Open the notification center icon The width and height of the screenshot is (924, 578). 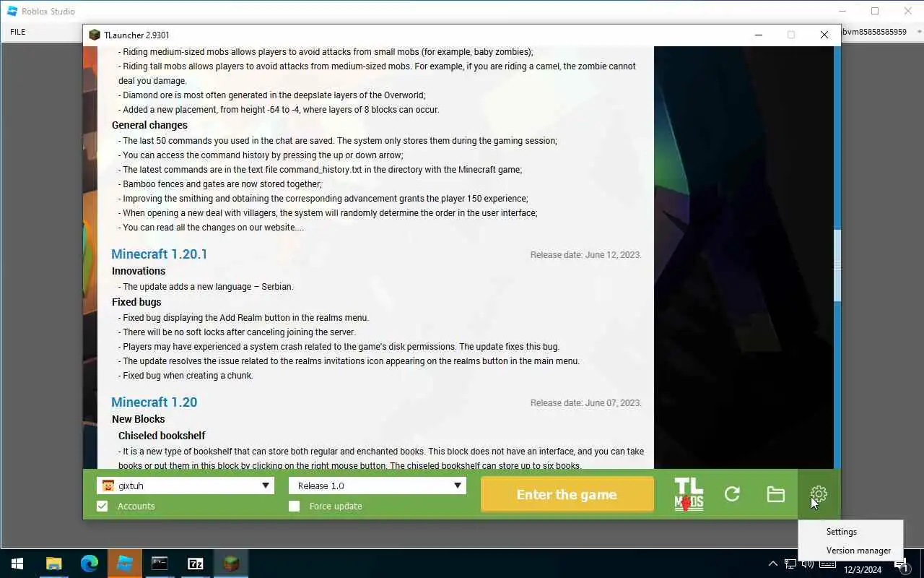(x=901, y=564)
